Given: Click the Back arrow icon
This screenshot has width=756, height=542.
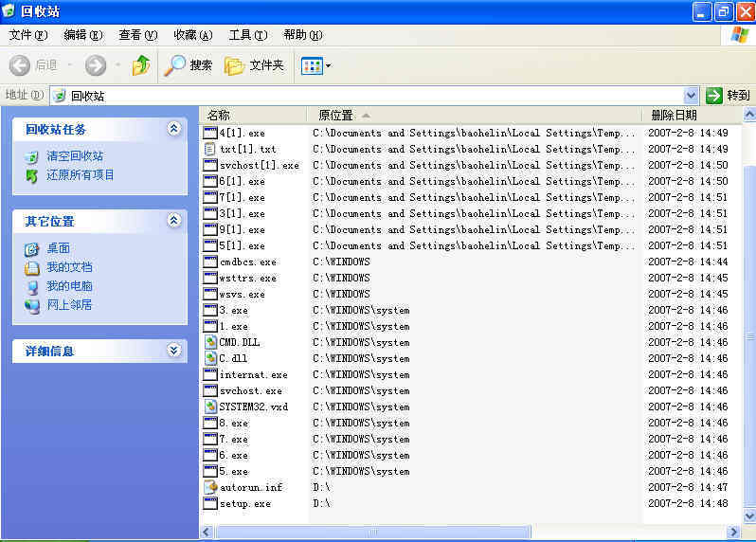Looking at the screenshot, I should 20,65.
